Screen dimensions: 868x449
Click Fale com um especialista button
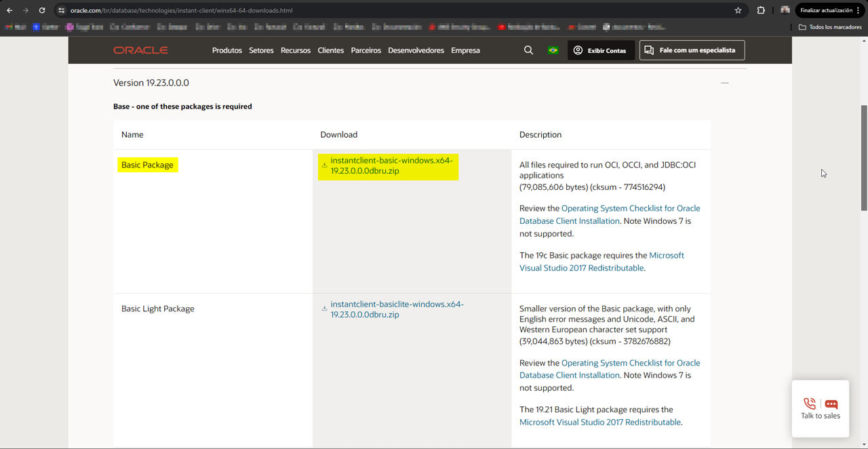692,50
